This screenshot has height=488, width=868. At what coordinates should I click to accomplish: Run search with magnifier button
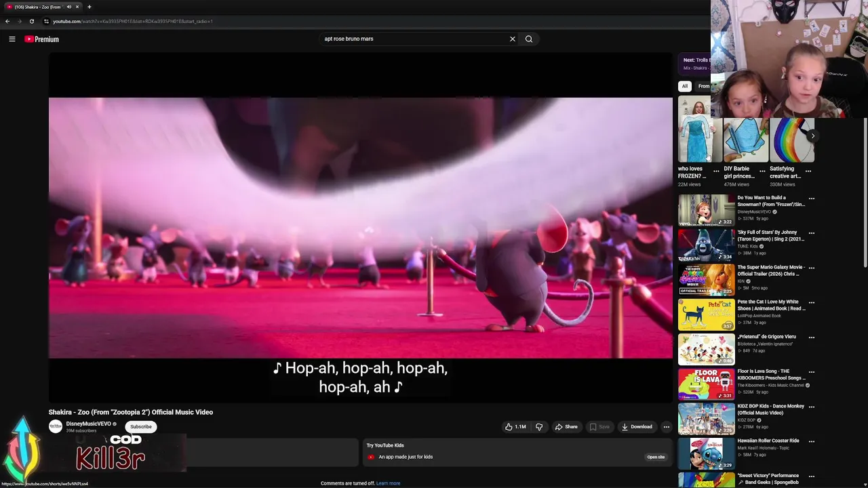[x=529, y=39]
